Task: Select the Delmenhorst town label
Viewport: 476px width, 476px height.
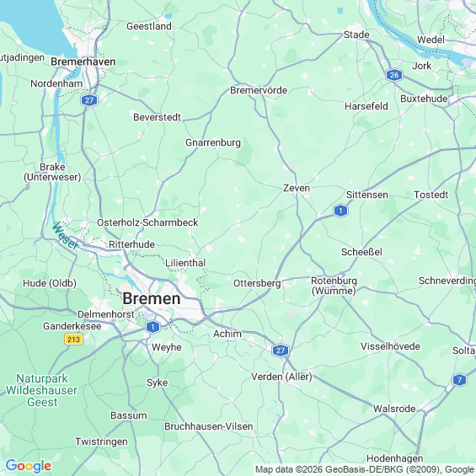Action: [105, 314]
